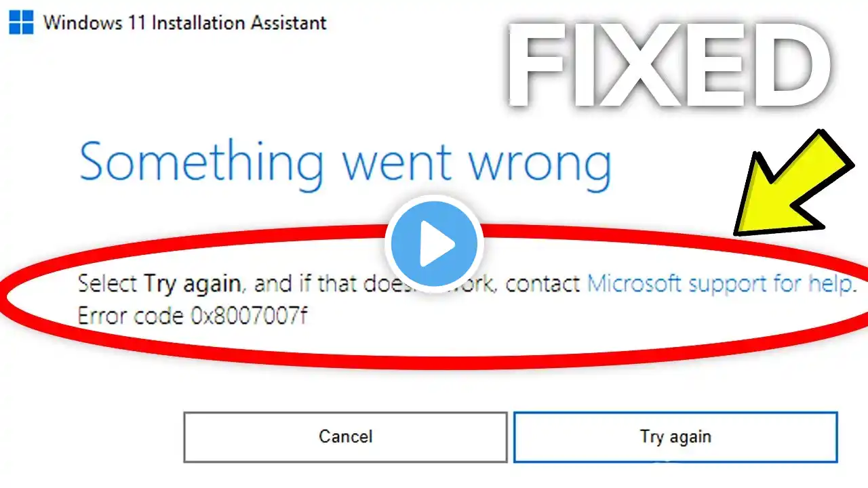Select the Error code 0x8007007f text
868x488 pixels.
click(x=192, y=316)
